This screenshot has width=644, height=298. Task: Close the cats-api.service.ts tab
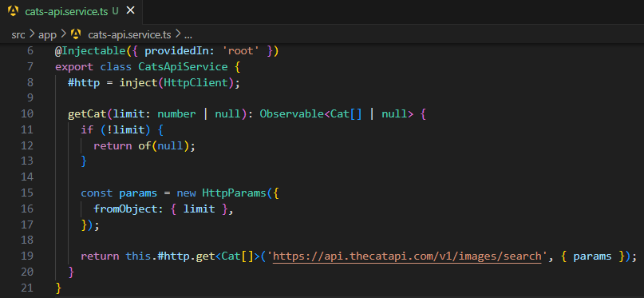click(130, 10)
